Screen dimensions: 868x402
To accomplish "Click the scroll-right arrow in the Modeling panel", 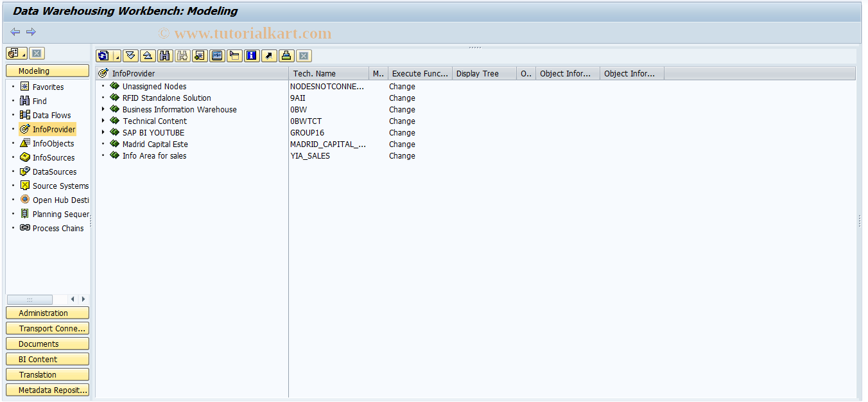I will [83, 299].
